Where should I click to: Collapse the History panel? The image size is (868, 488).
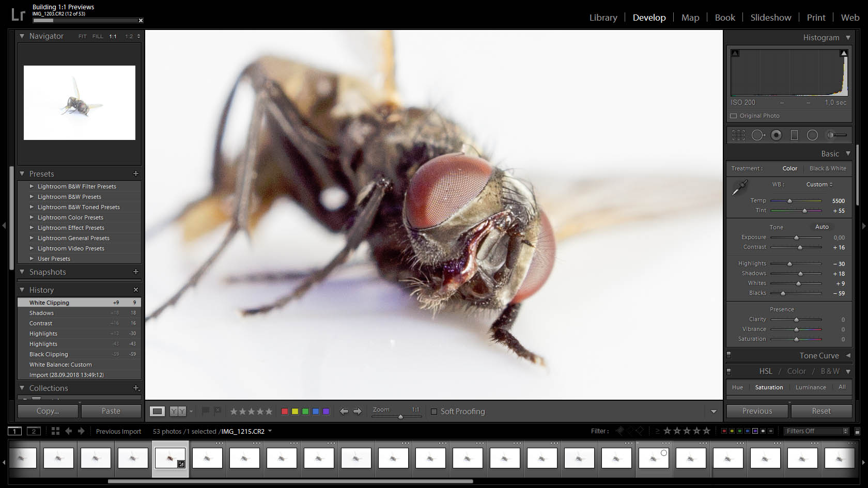(x=22, y=290)
